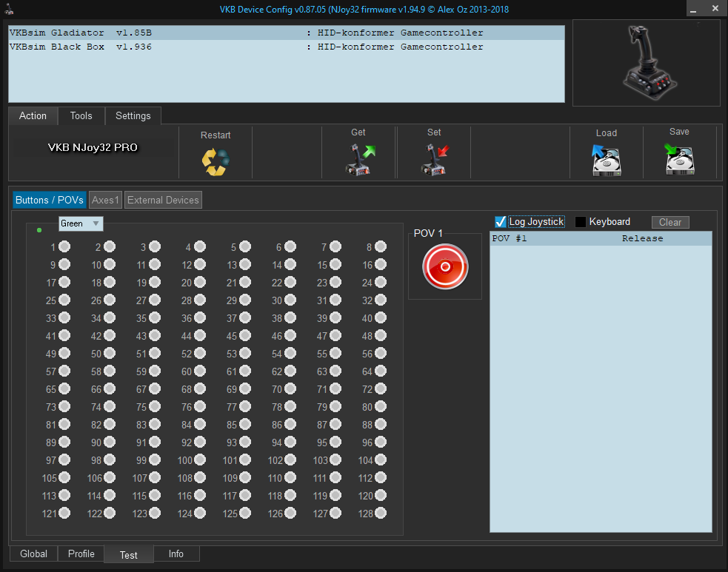Click the Save profile disk icon
The image size is (728, 572).
click(678, 158)
